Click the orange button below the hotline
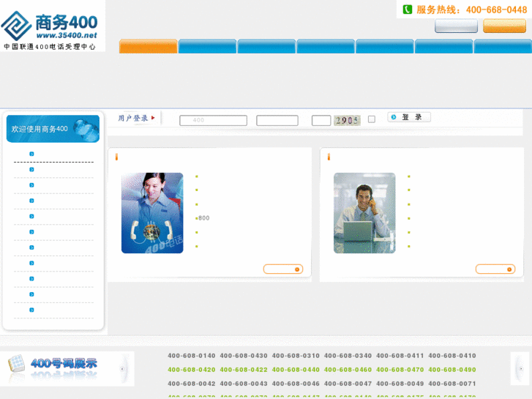 point(504,26)
